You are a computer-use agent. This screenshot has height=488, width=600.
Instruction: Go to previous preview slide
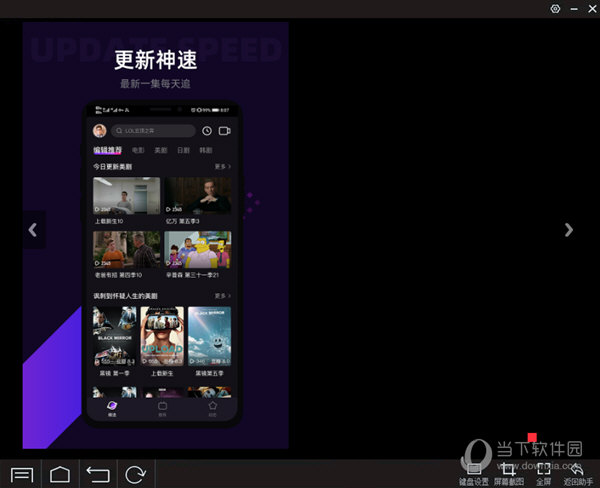pyautogui.click(x=33, y=230)
